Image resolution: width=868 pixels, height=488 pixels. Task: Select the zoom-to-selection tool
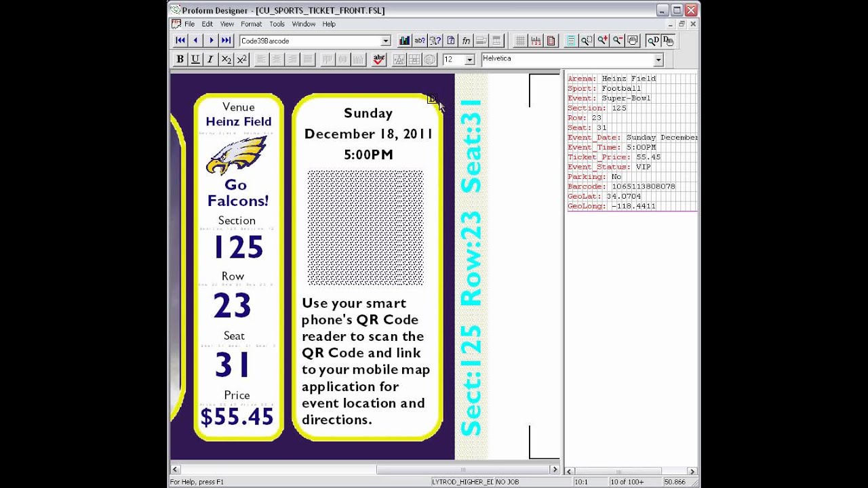coord(587,41)
